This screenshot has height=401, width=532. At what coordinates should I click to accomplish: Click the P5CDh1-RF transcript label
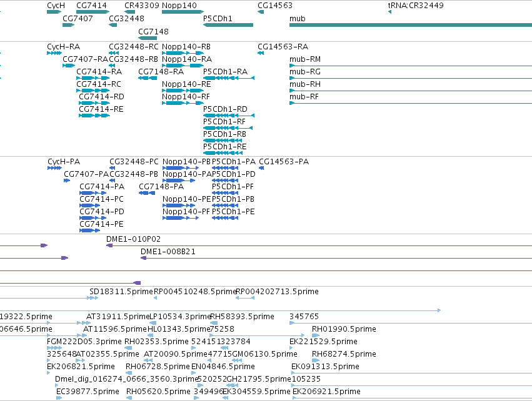224,122
